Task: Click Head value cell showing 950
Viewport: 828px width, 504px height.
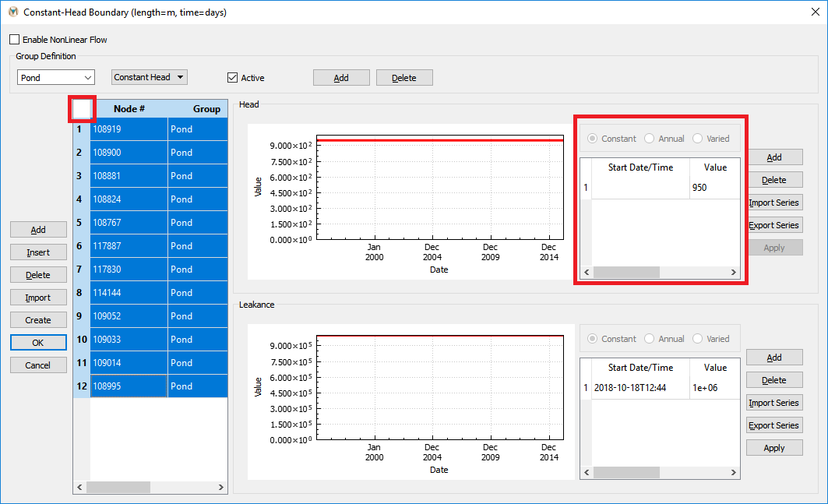Action: 714,188
